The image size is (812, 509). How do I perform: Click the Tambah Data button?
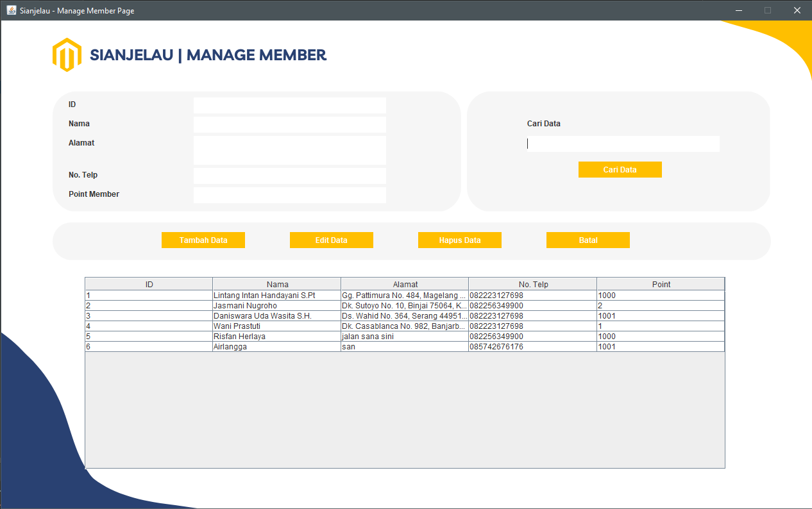point(203,240)
